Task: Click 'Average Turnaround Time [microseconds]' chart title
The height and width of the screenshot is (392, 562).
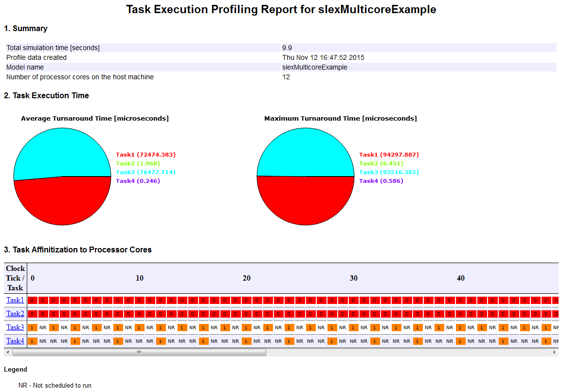Action: (95, 118)
